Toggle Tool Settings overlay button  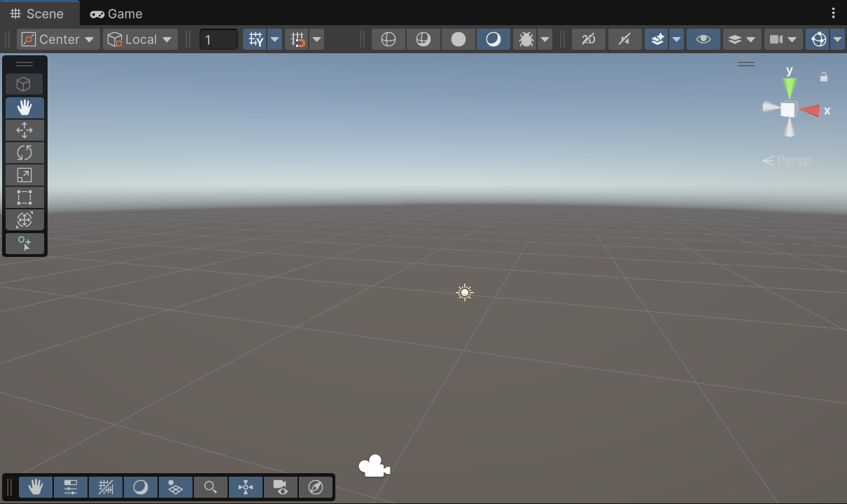(x=71, y=487)
